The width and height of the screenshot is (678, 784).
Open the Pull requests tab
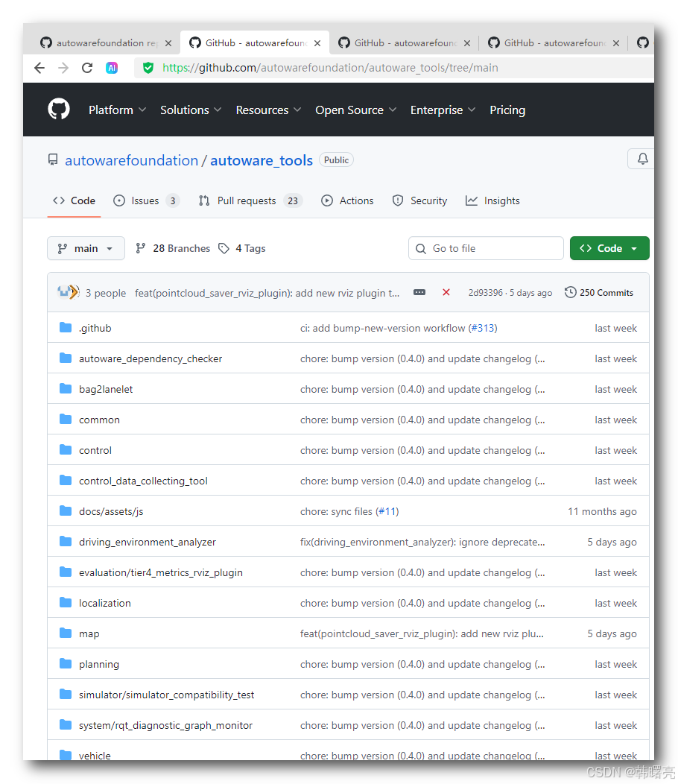point(250,201)
